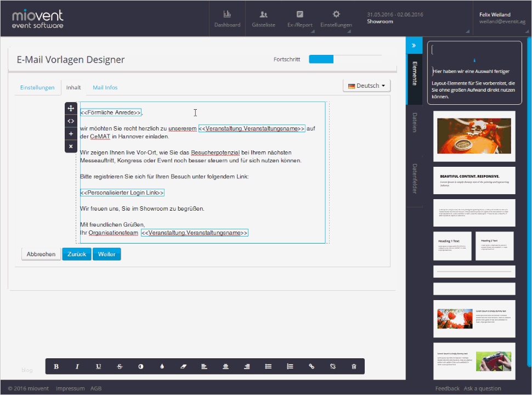The width and height of the screenshot is (532, 395).
Task: Open the Gästeliste section
Action: click(x=264, y=19)
